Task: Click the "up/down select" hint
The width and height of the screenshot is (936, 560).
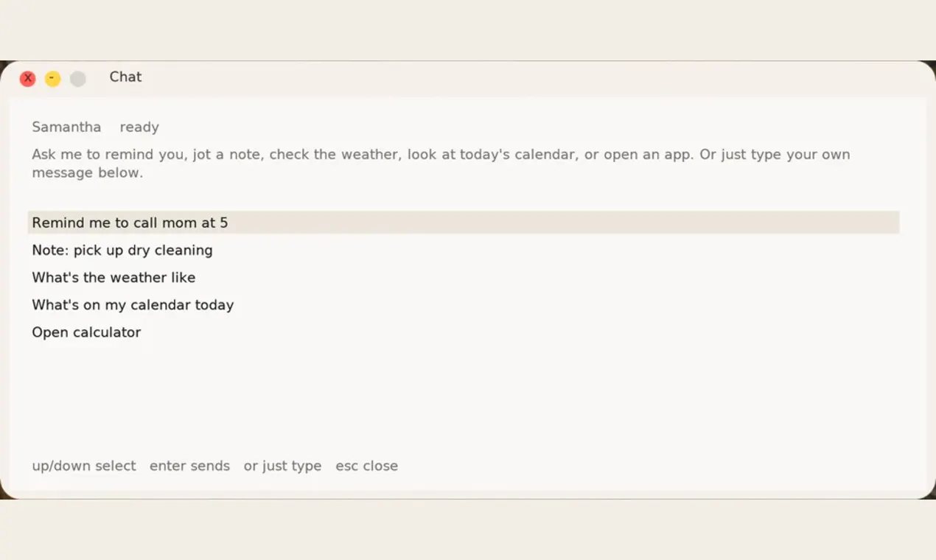Action: click(84, 466)
